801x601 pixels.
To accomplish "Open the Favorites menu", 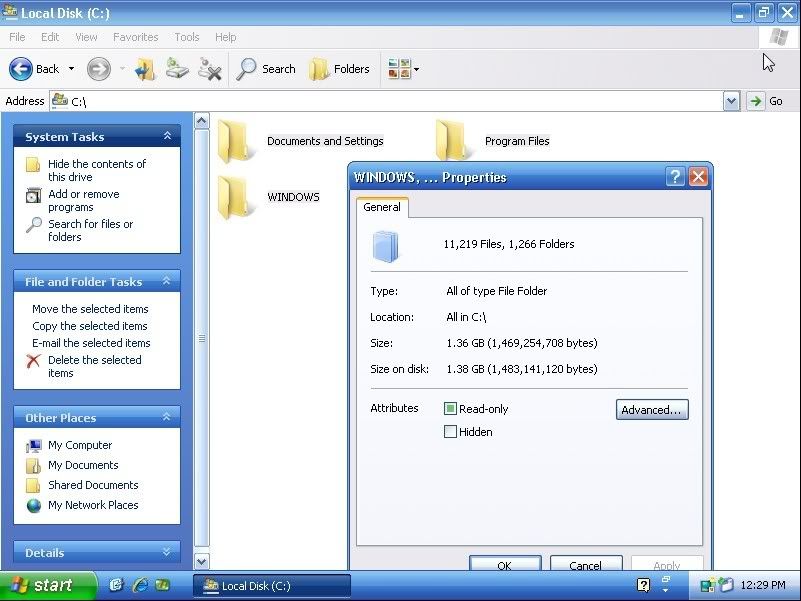I will [135, 37].
